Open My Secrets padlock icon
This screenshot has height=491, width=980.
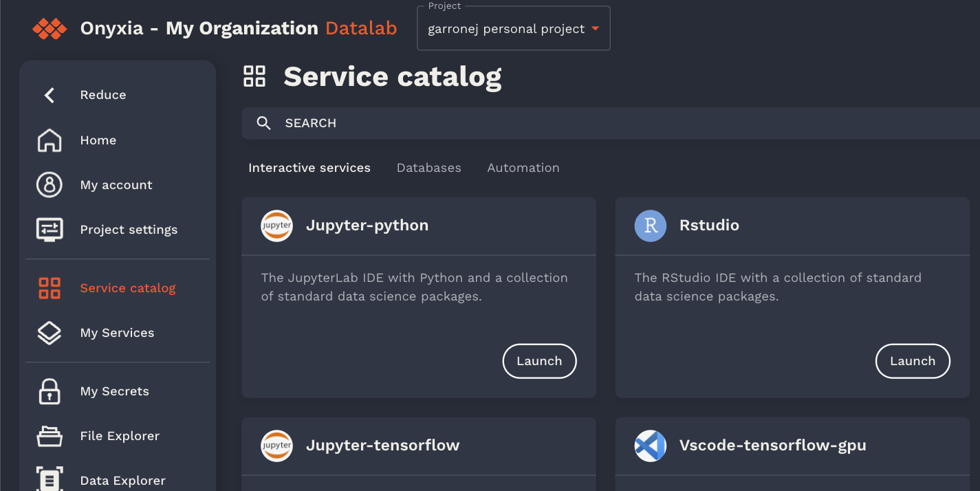[x=50, y=391]
